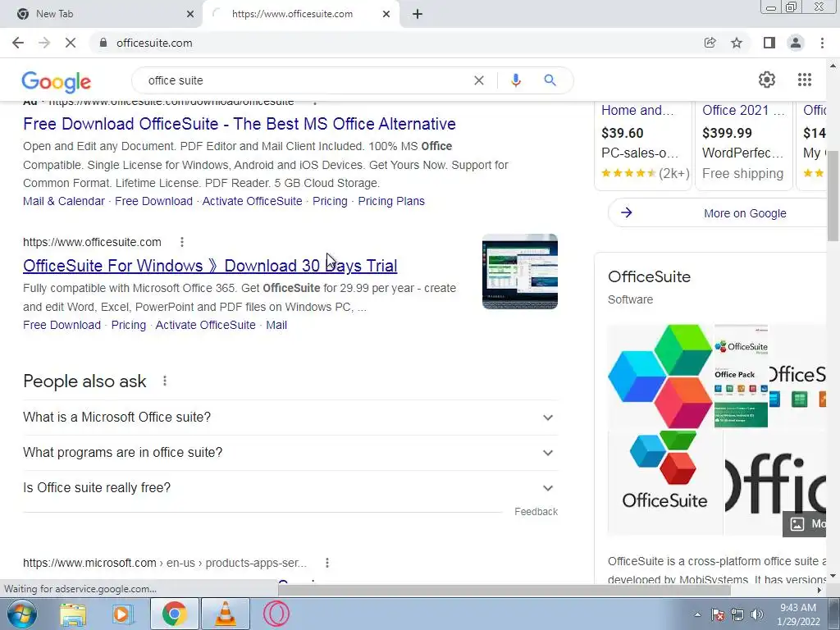Click the padlock site info icon

point(103,43)
